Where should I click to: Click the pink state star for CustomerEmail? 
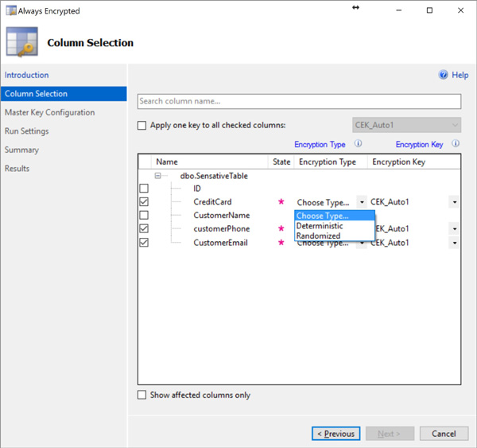281,243
